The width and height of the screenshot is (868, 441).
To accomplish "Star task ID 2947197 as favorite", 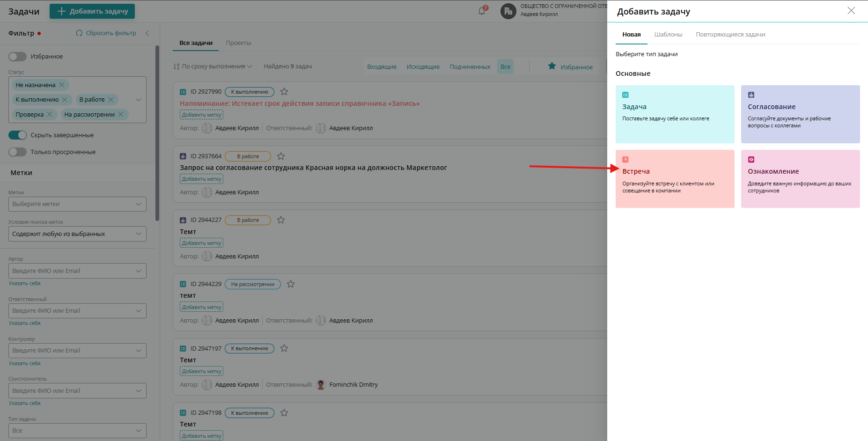I will point(284,348).
